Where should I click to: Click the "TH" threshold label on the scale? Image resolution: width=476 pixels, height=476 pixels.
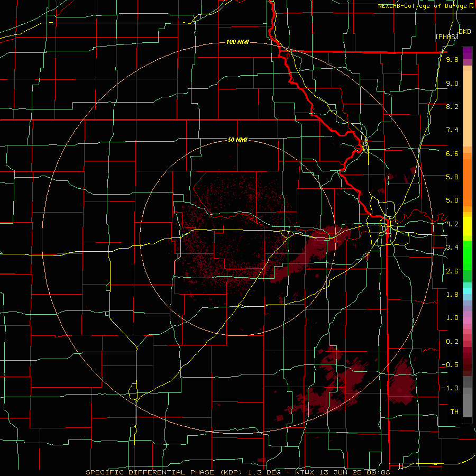coord(454,411)
